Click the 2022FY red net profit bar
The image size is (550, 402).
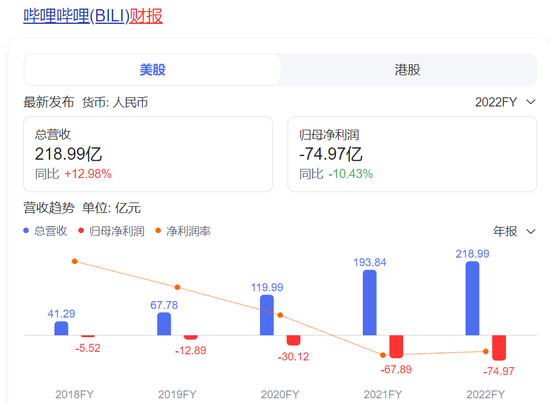[x=499, y=348]
